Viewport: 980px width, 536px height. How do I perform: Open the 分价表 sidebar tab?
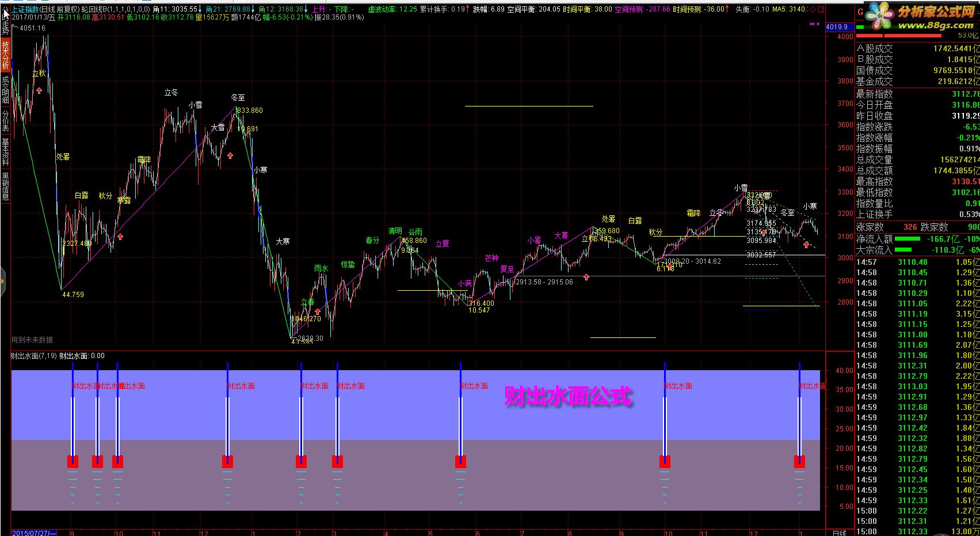[5, 121]
